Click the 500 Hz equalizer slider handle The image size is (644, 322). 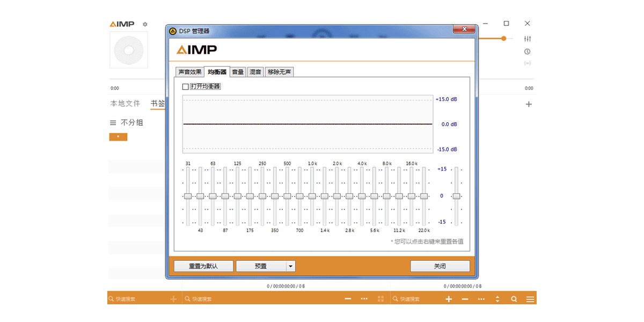[287, 196]
